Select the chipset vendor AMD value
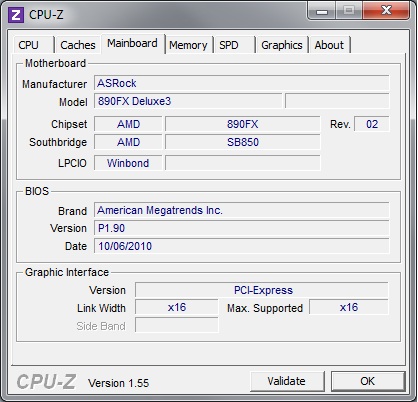The width and height of the screenshot is (418, 402). coord(128,124)
